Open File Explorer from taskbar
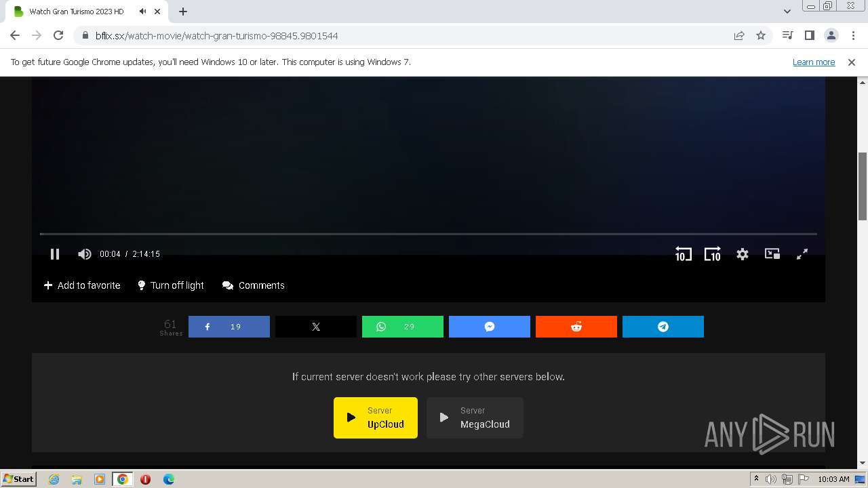 pos(77,479)
